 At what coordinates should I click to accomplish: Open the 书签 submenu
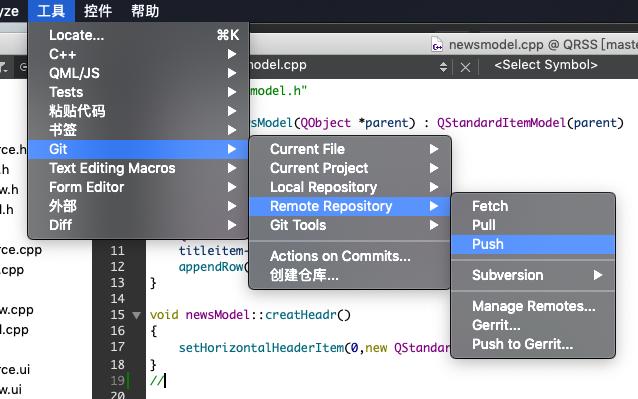click(x=138, y=130)
